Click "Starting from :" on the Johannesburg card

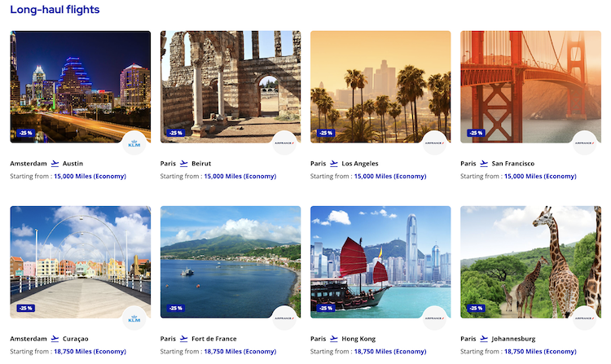481,352
